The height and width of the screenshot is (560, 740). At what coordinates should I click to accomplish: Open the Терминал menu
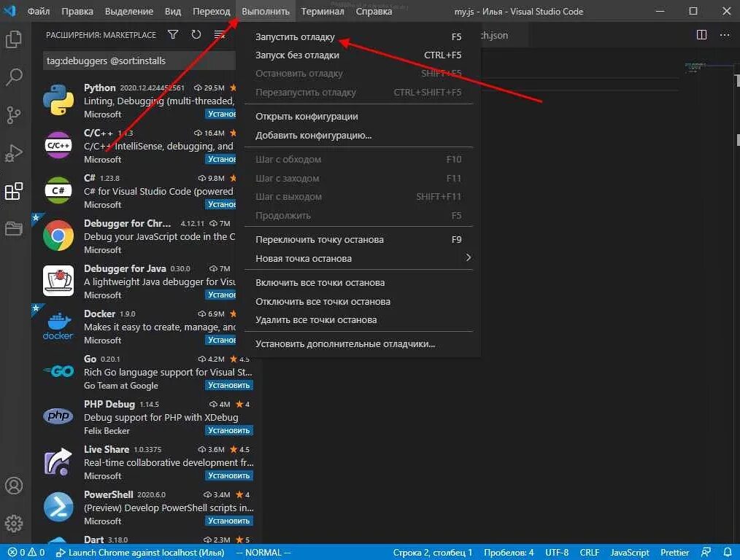(323, 12)
